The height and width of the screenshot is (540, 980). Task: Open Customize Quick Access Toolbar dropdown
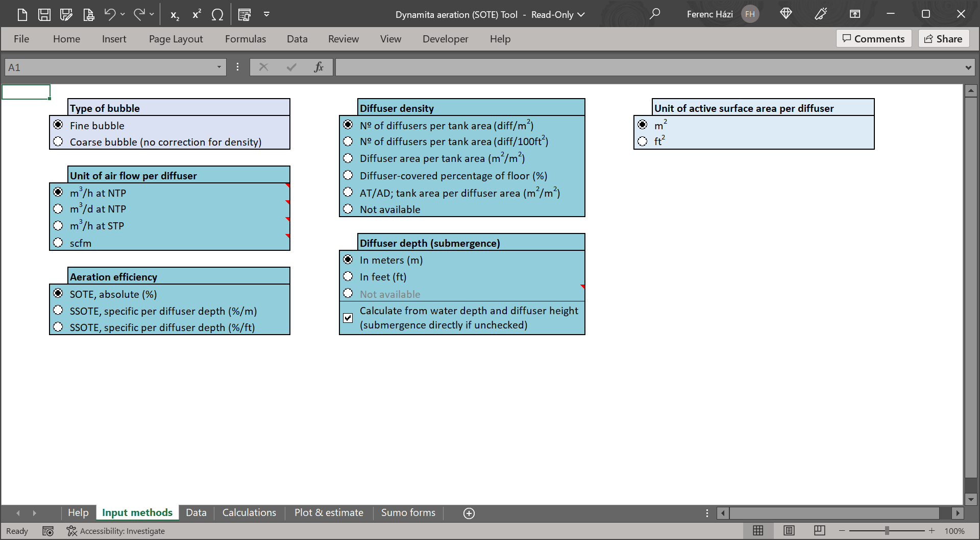click(x=266, y=14)
